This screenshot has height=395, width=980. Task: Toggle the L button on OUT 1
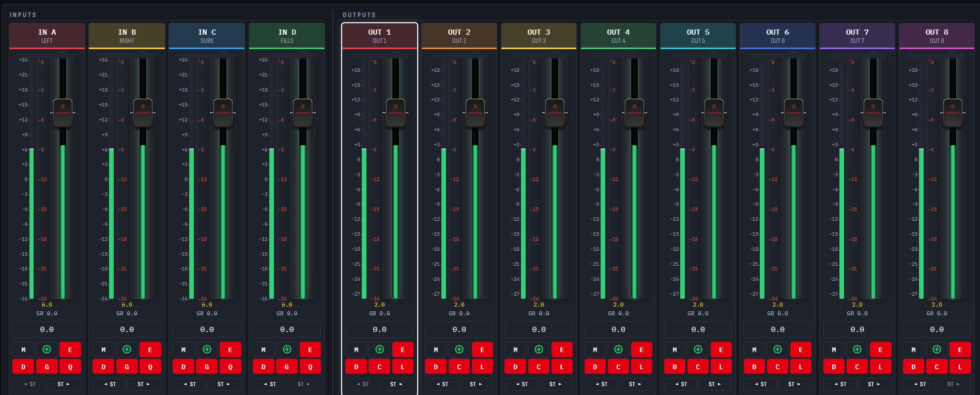click(x=403, y=367)
